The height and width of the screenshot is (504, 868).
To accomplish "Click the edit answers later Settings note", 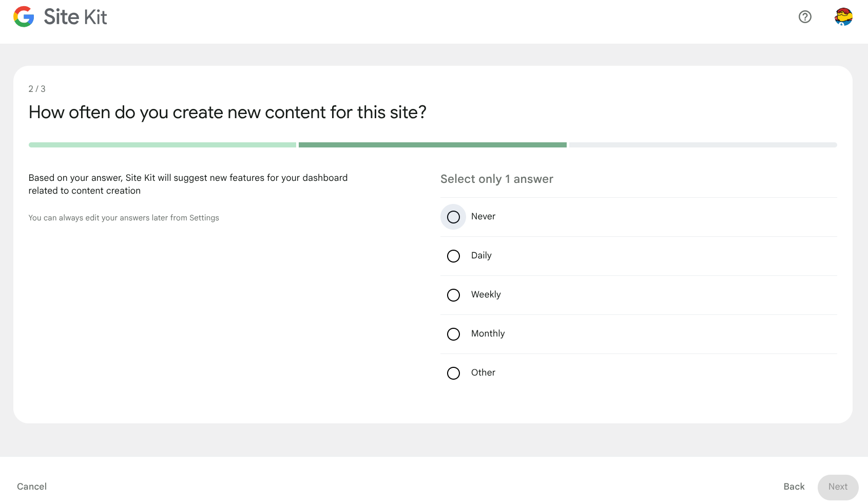I will [x=124, y=218].
